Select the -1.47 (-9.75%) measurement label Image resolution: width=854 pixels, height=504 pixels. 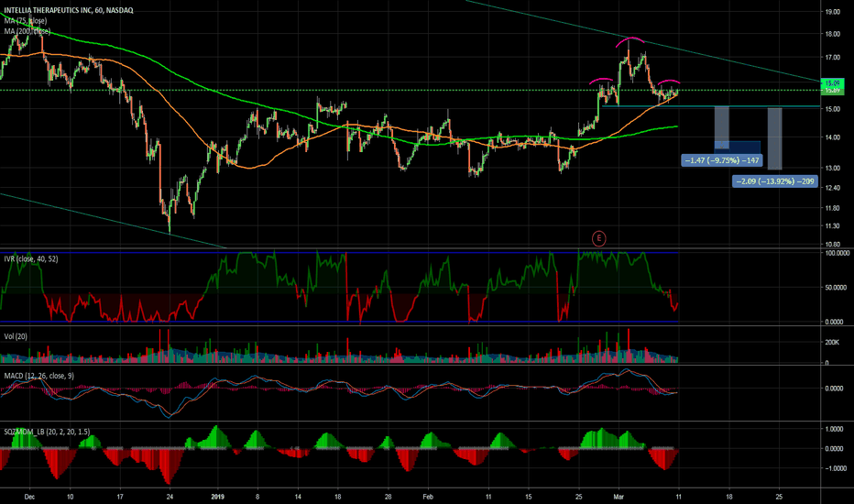point(722,160)
